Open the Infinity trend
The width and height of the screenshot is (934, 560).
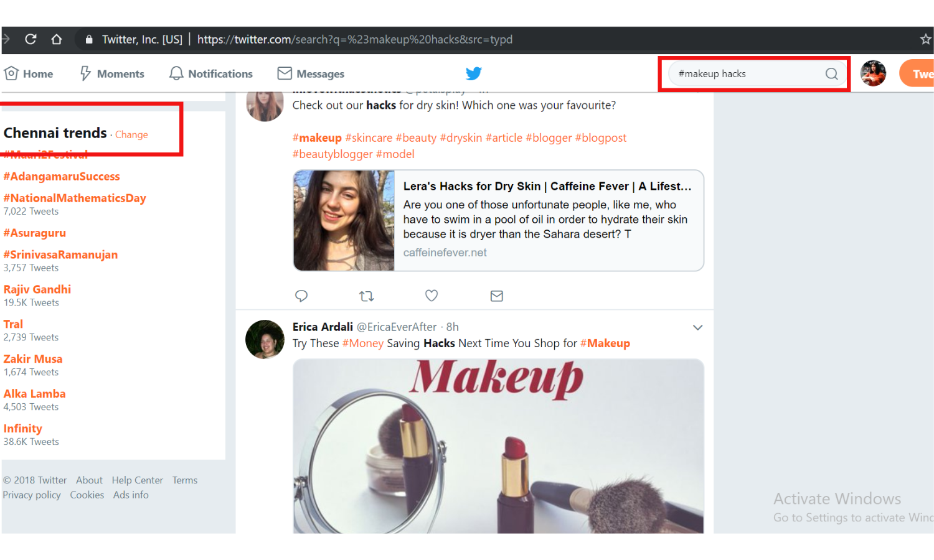[x=23, y=429]
